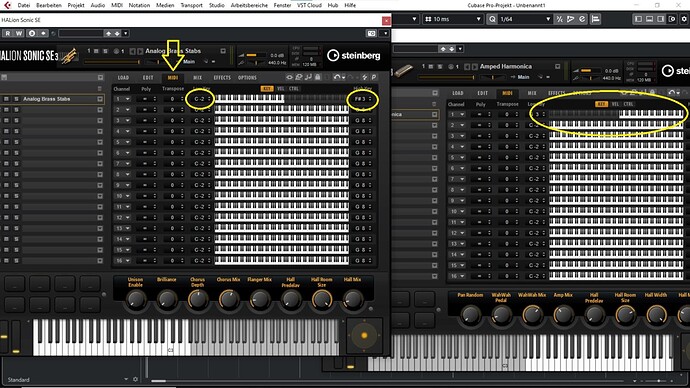Click the W write automation button in HALion window
The width and height of the screenshot is (690, 388).
coord(19,33)
